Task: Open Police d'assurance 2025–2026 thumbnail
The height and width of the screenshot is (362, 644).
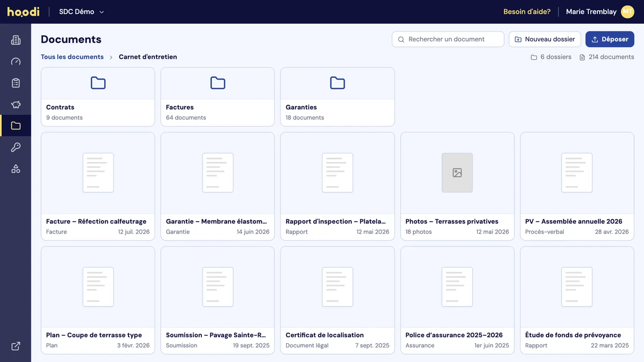Action: (457, 287)
